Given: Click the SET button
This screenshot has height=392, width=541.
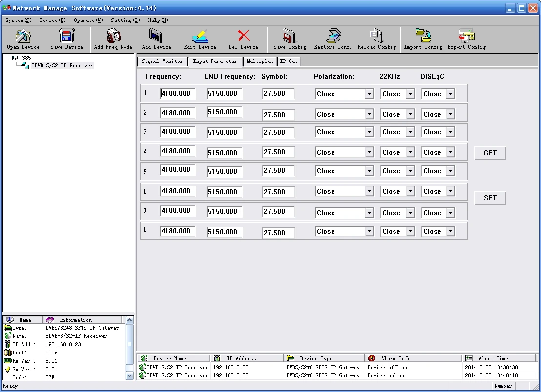Looking at the screenshot, I should [x=490, y=198].
